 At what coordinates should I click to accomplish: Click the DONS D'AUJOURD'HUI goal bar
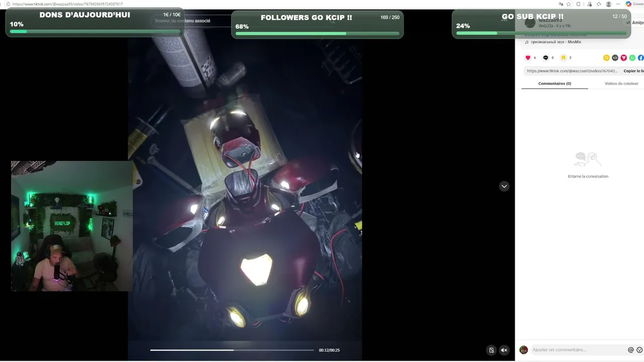click(95, 23)
